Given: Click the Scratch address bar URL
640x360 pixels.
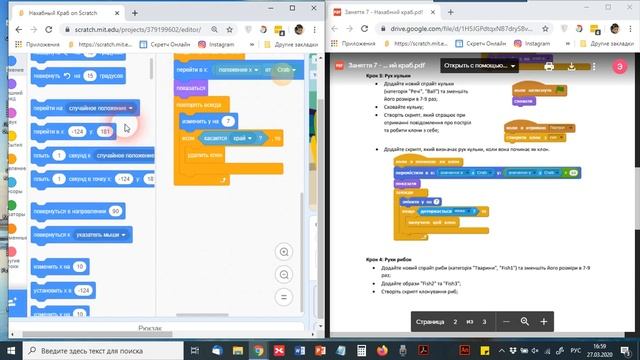Looking at the screenshot, I should (138, 29).
